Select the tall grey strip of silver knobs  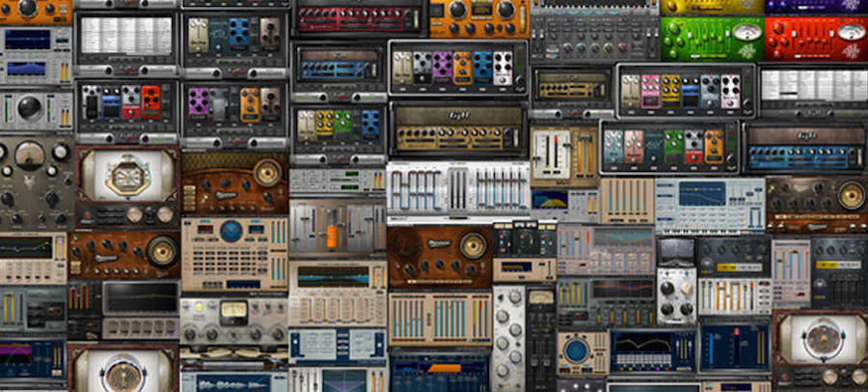(508, 338)
